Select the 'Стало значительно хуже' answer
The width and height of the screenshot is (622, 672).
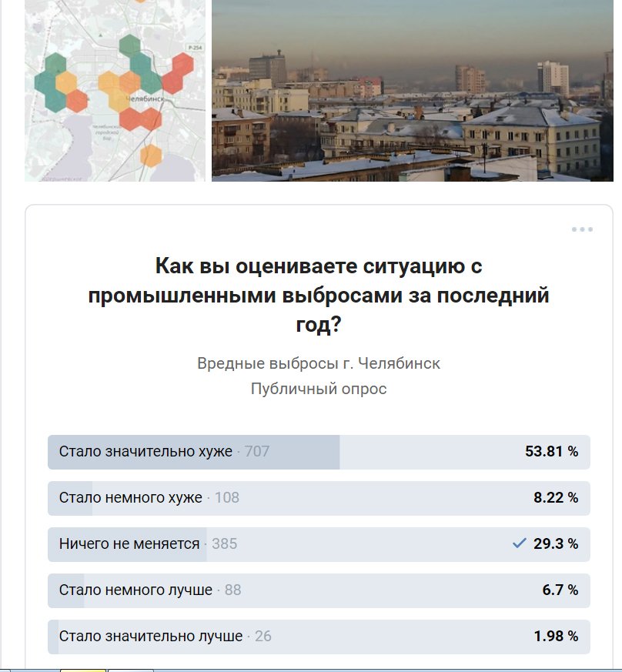click(145, 452)
